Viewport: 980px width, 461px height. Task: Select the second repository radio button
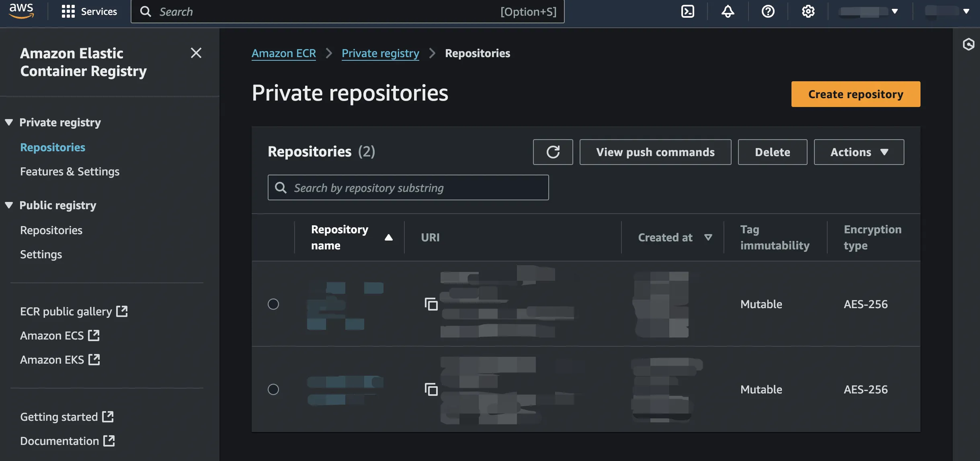(x=273, y=389)
